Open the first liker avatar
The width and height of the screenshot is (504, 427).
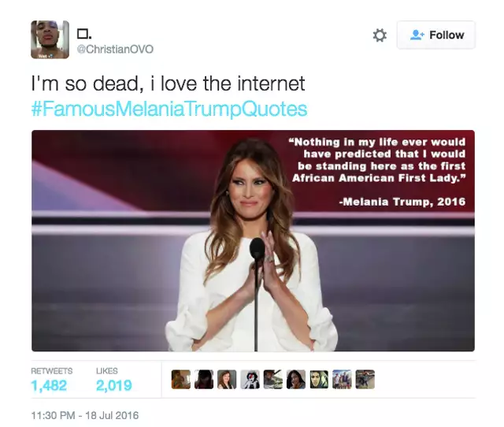(181, 380)
